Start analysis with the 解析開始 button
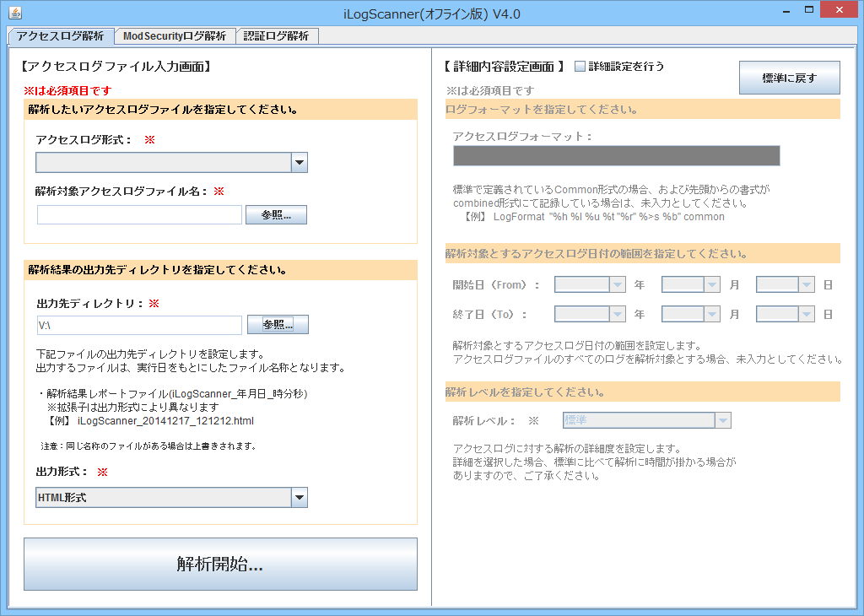 [x=220, y=564]
